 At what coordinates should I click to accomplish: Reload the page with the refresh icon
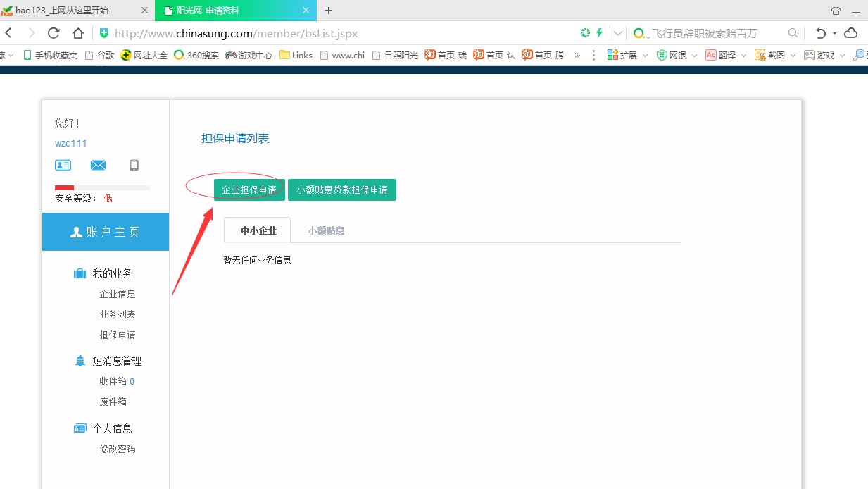pos(54,33)
